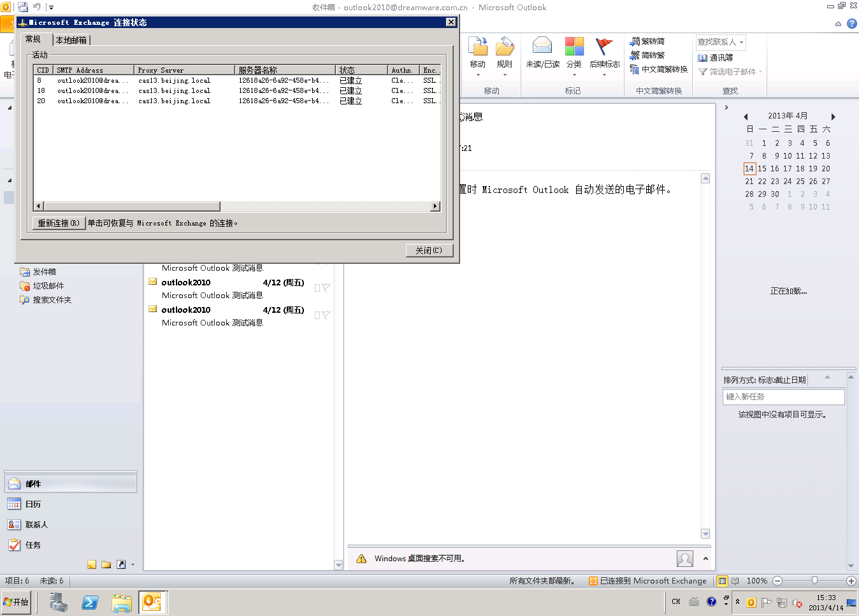
Task: Open the 邮件 (Mail) navigation section
Action: [71, 484]
